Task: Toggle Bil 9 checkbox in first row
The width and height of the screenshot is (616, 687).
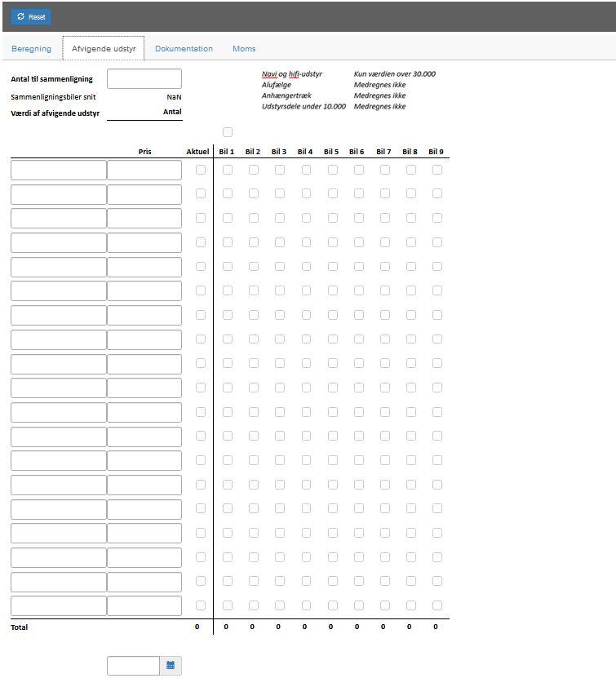Action: pos(437,170)
